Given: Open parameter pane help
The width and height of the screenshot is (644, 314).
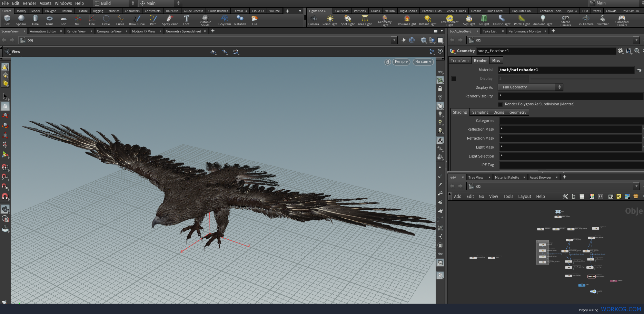Looking at the screenshot, I should click(x=629, y=51).
